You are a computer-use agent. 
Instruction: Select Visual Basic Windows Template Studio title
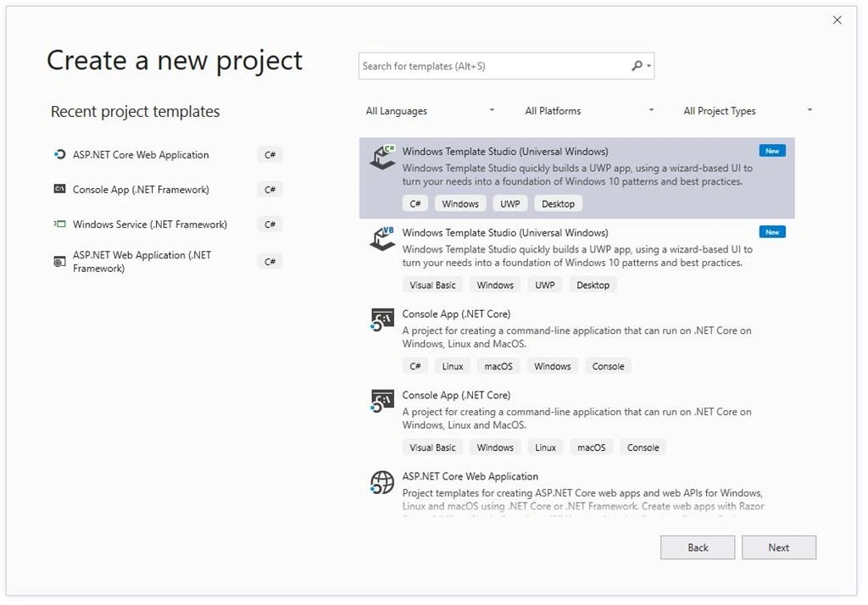pyautogui.click(x=505, y=233)
